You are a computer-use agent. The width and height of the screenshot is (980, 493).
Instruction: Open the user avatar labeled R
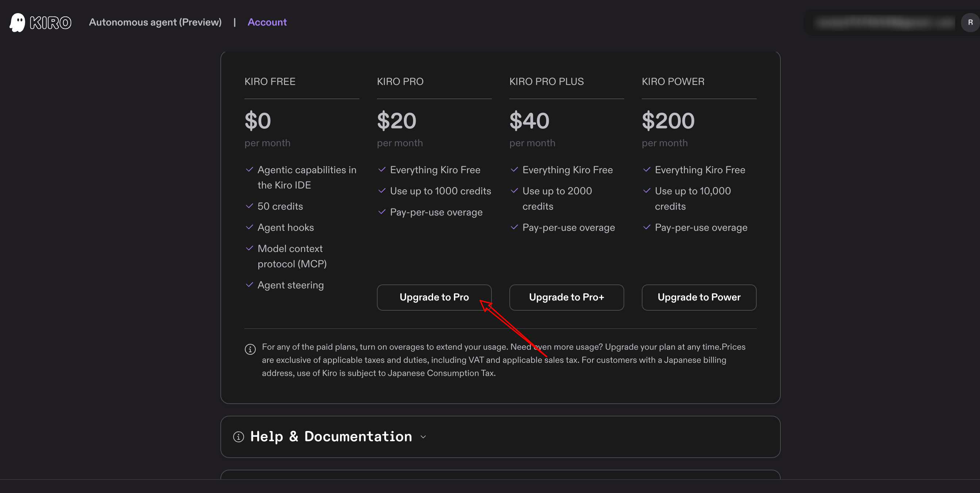click(970, 23)
